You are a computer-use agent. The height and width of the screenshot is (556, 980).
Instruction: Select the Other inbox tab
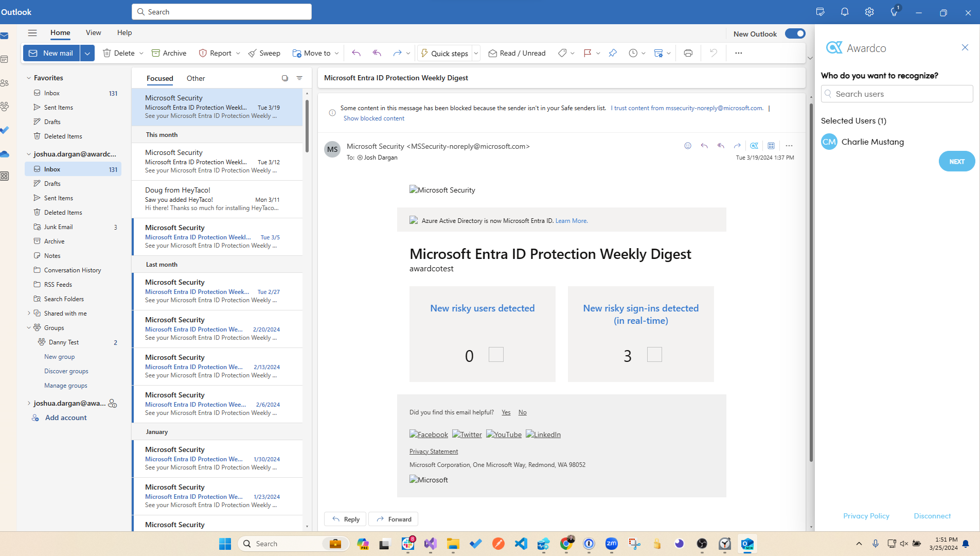[195, 78]
